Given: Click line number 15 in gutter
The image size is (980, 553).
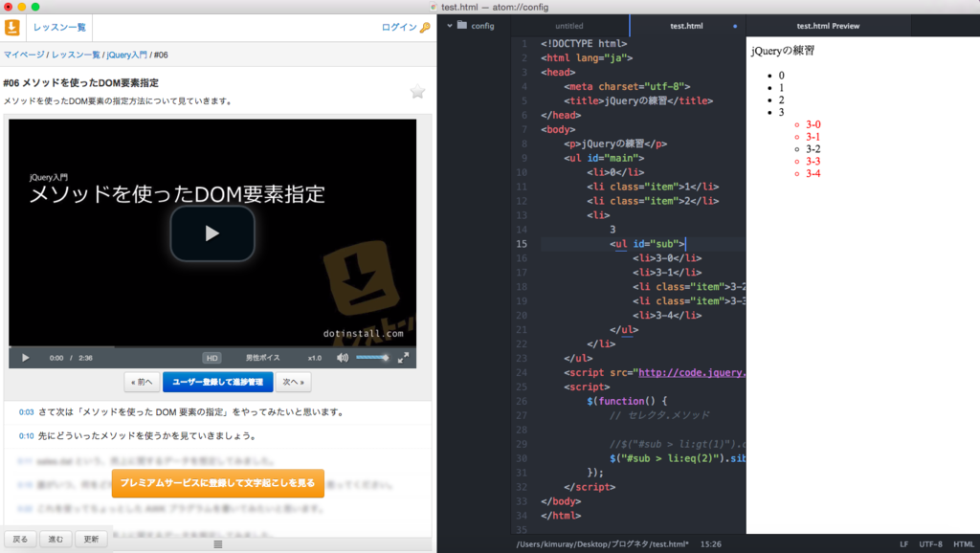Looking at the screenshot, I should (522, 244).
